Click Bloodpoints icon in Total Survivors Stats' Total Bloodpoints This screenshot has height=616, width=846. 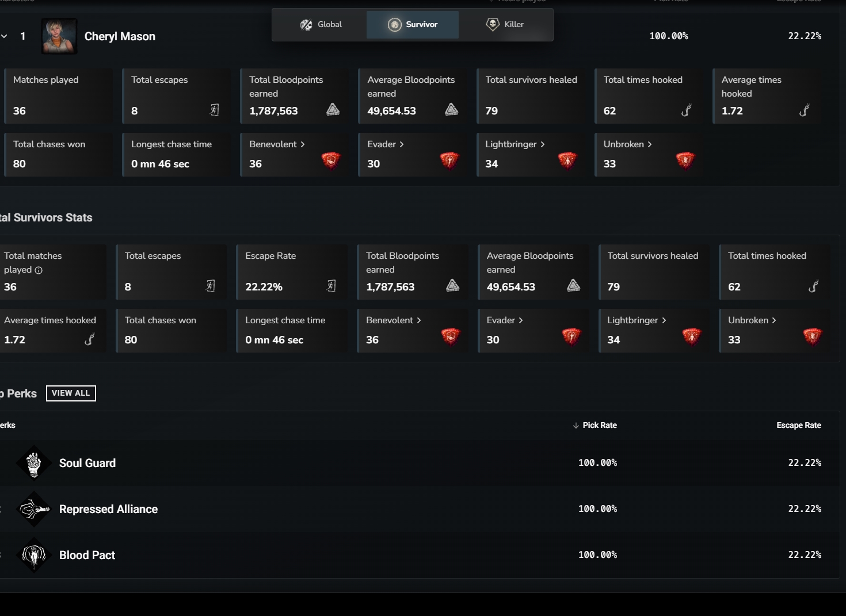pyautogui.click(x=453, y=285)
